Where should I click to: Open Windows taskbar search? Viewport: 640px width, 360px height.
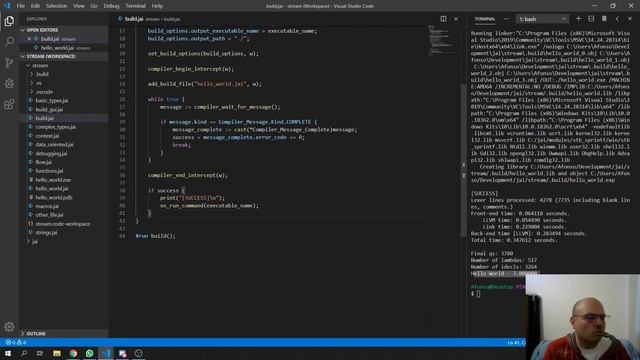(24, 353)
